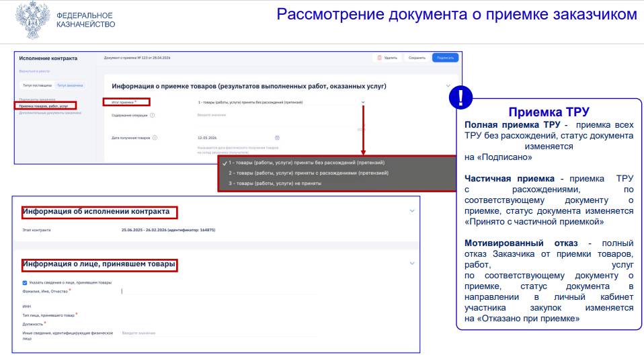Click the Тип лица, принявшего товар label
This screenshot has width=644, height=359.
(x=48, y=315)
